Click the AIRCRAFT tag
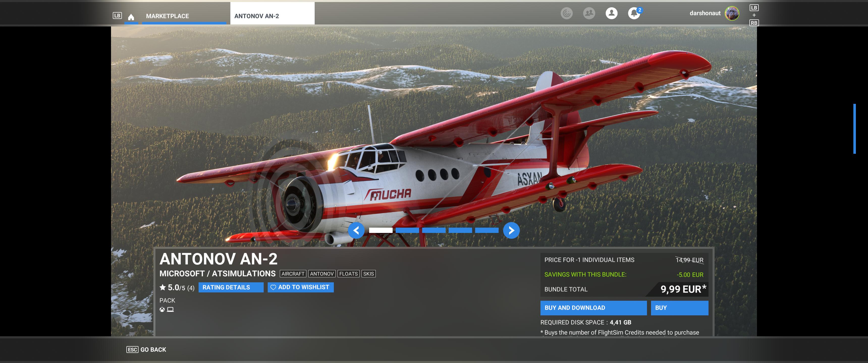 pyautogui.click(x=293, y=274)
